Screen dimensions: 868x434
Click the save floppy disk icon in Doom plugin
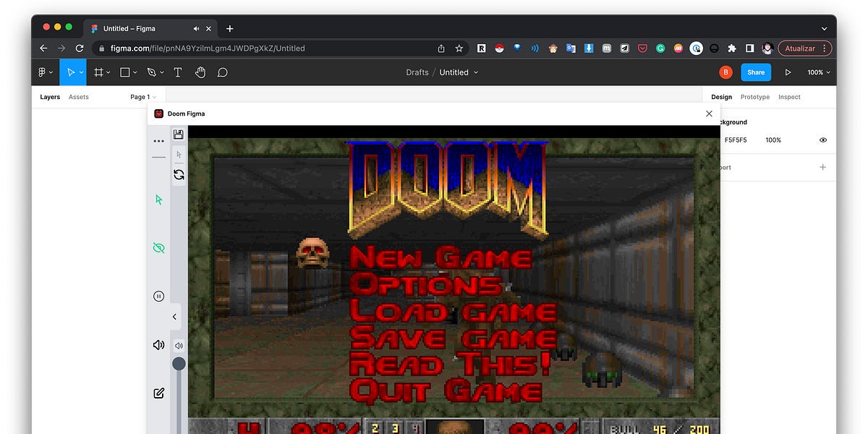coord(179,134)
